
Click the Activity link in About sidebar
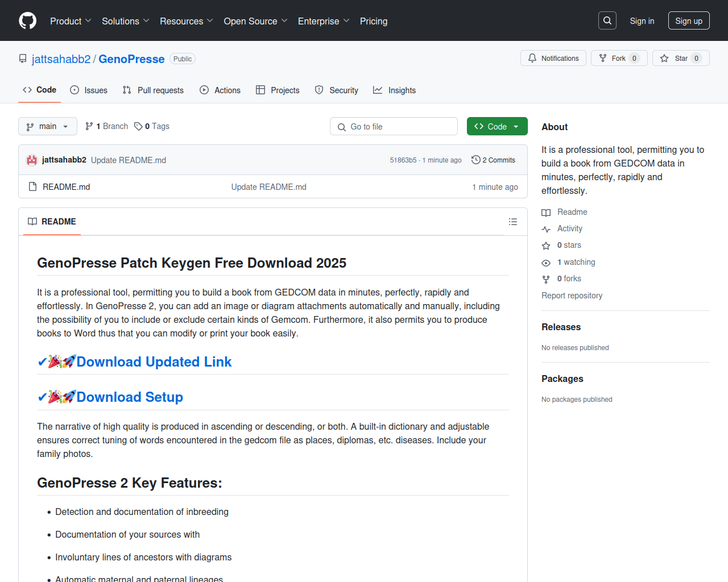coord(570,228)
